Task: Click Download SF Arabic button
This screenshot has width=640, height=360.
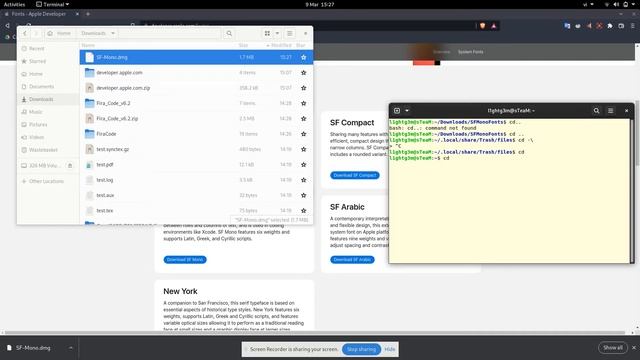Action: click(x=352, y=260)
